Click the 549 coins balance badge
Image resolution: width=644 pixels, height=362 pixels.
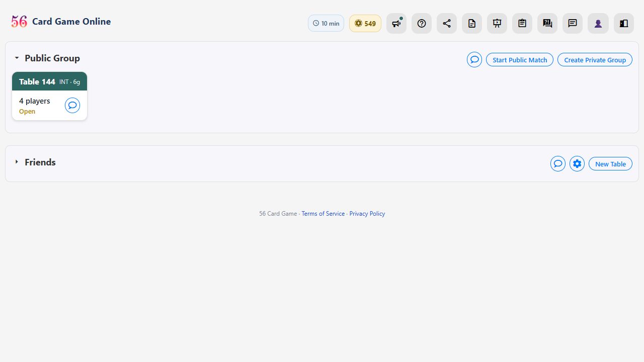tap(365, 23)
